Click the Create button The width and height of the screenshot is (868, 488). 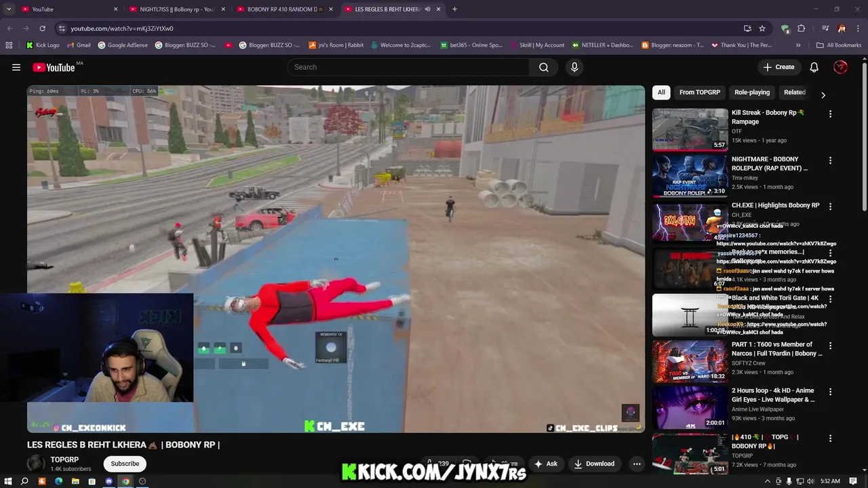(x=778, y=67)
